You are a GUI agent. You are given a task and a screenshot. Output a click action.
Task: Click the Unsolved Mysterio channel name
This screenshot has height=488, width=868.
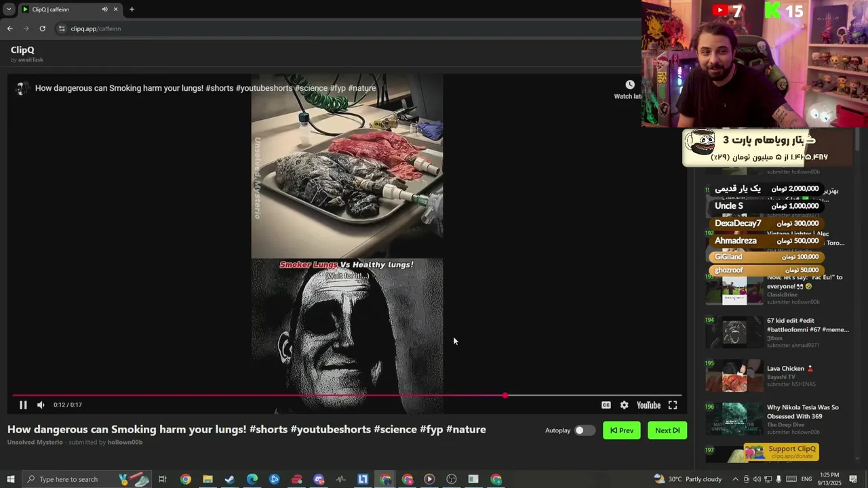[x=35, y=443]
